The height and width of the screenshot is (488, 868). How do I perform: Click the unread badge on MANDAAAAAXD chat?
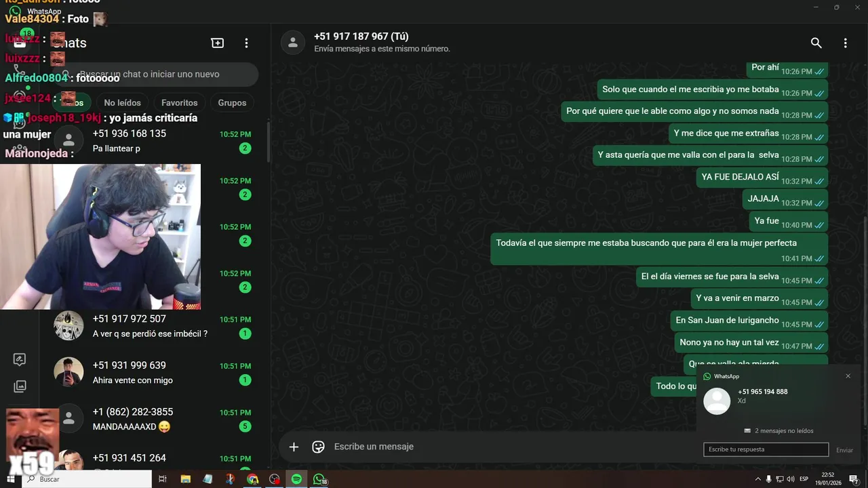click(x=245, y=426)
